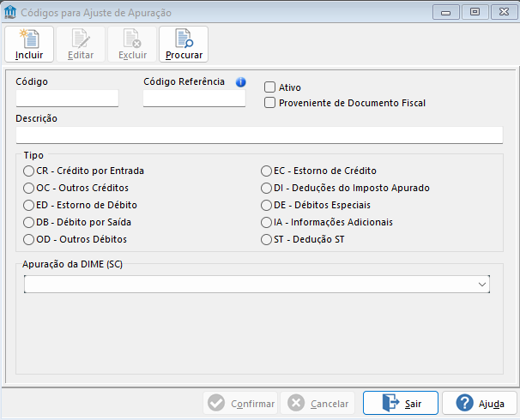This screenshot has width=520, height=420.
Task: Click the Excluir toolbar icon
Action: [x=132, y=39]
